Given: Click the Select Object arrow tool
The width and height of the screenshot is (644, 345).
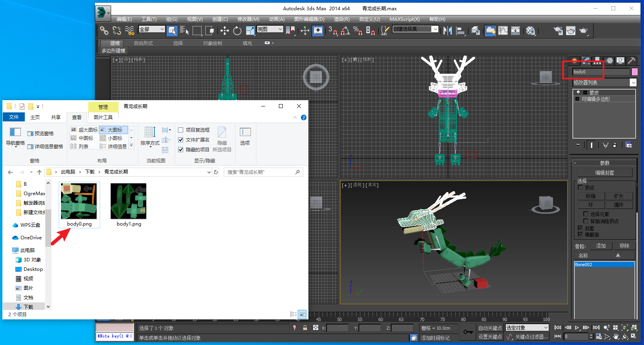Looking at the screenshot, I should (x=172, y=30).
